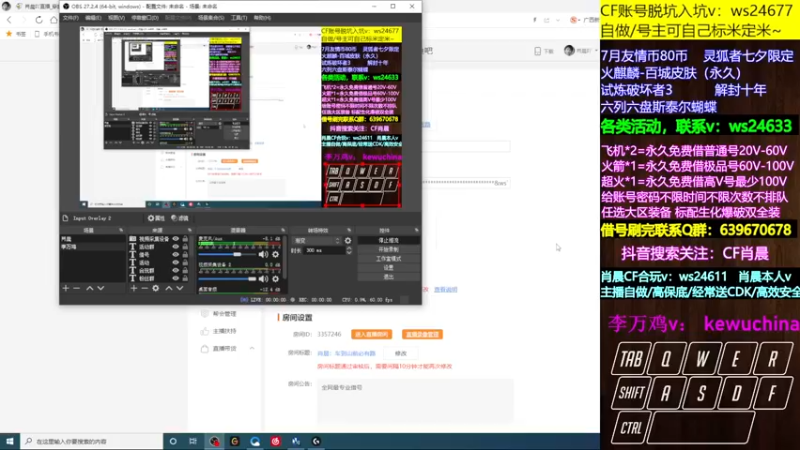Screen dimensions: 800x450
Task: Move source down in sources panel
Action: pyautogui.click(x=180, y=288)
